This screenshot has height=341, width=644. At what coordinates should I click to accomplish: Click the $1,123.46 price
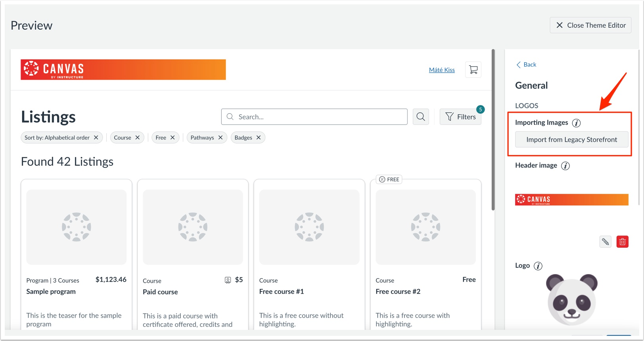pos(111,280)
